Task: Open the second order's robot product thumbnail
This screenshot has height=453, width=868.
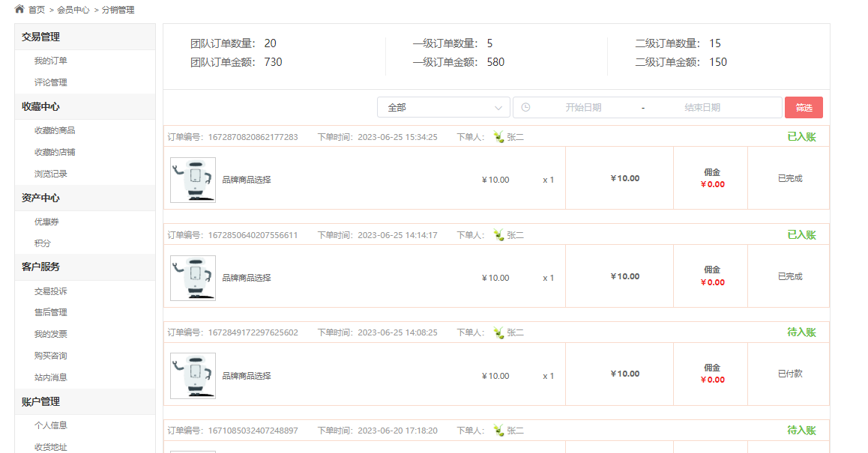Action: pyautogui.click(x=193, y=278)
